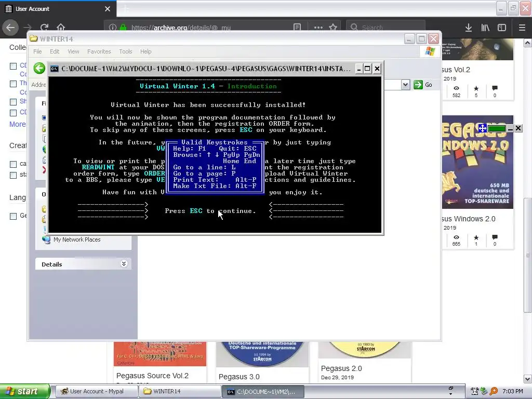This screenshot has height=399, width=532.
Task: Tick the last 'CD' collection checkbox
Action: tap(13, 113)
